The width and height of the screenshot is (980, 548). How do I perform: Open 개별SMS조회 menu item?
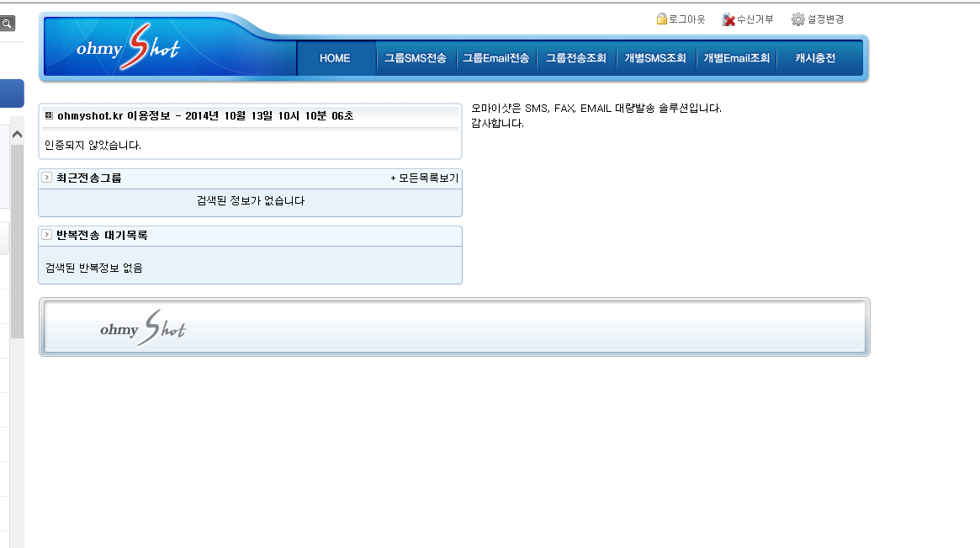pos(654,58)
